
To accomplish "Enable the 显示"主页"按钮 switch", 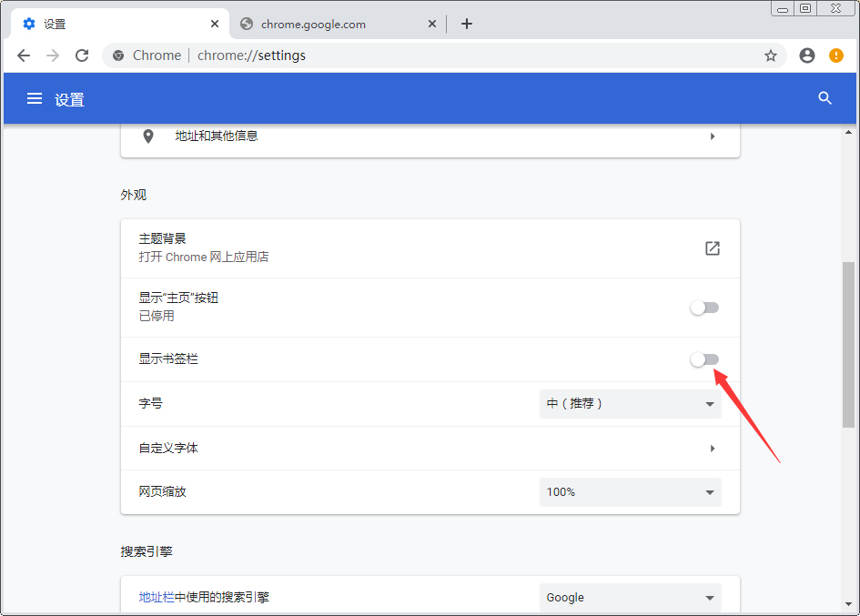I will pyautogui.click(x=704, y=308).
